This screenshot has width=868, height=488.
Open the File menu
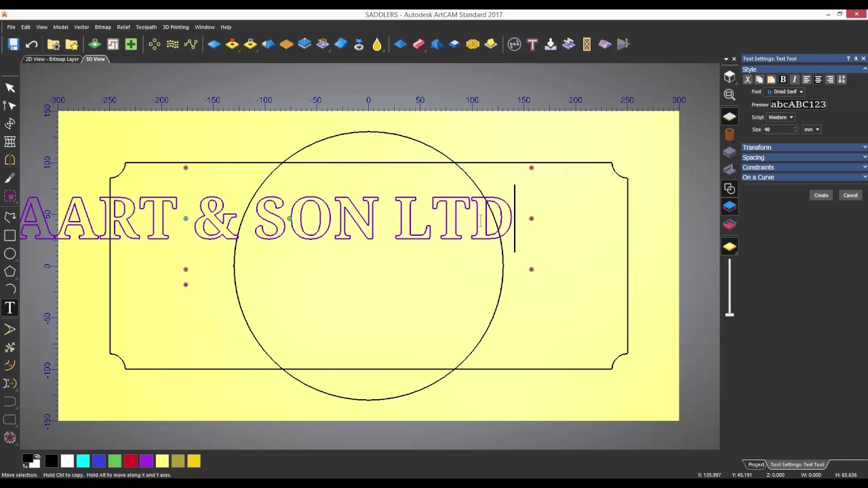(11, 27)
